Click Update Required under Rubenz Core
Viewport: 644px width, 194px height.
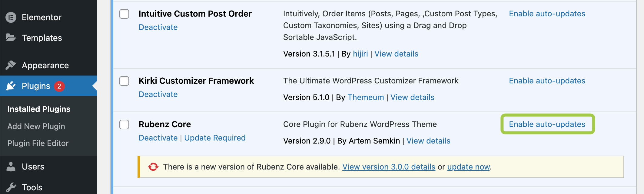coord(215,138)
